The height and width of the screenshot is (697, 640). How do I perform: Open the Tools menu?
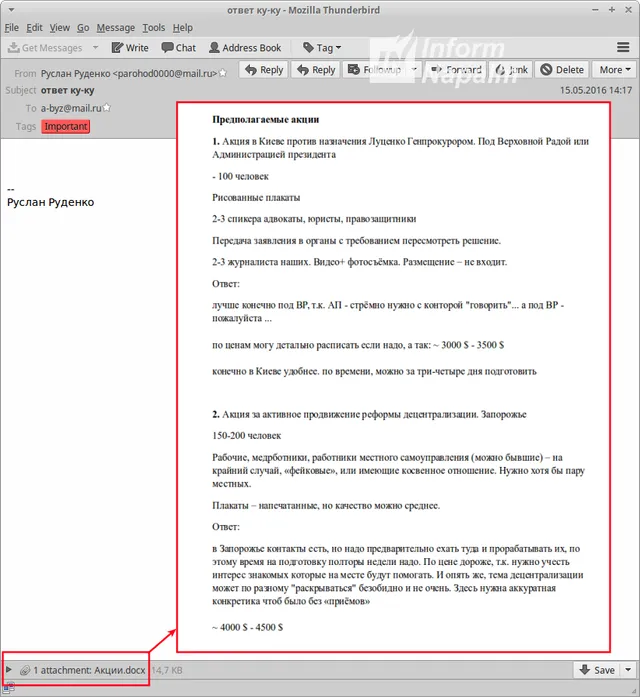[x=153, y=28]
